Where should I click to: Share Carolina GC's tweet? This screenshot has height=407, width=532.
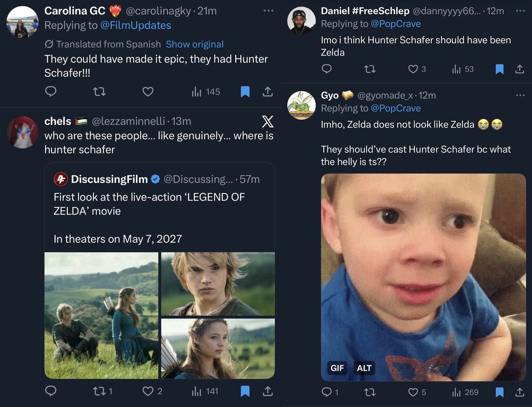(268, 92)
